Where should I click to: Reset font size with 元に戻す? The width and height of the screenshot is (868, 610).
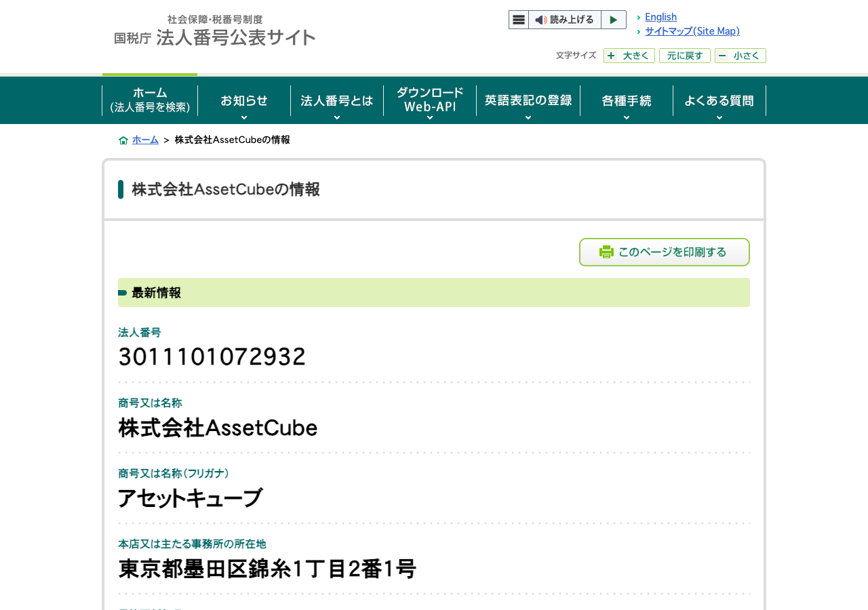685,56
